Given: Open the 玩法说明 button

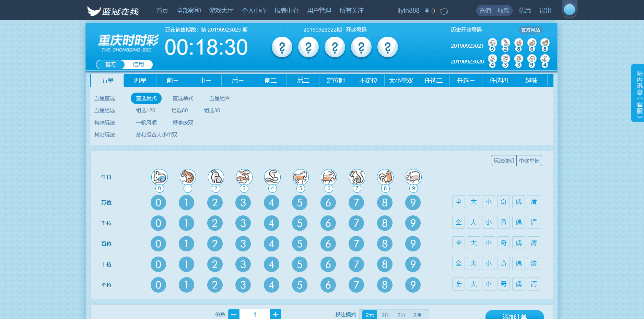Looking at the screenshot, I should 504,161.
